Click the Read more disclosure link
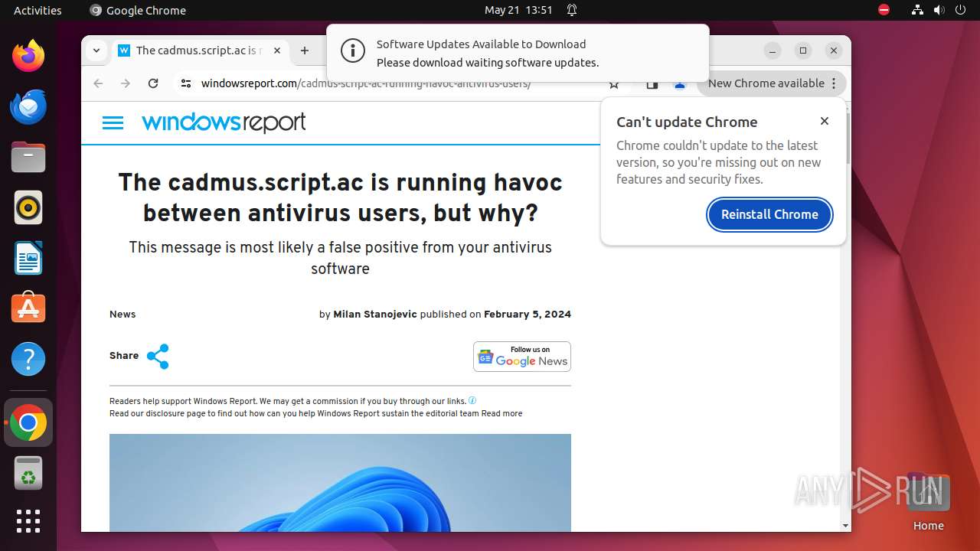980x551 pixels. point(502,413)
